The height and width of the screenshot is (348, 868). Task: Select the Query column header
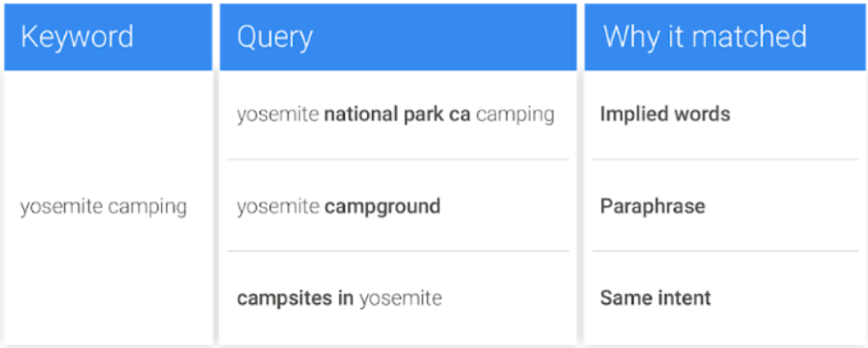(x=398, y=37)
